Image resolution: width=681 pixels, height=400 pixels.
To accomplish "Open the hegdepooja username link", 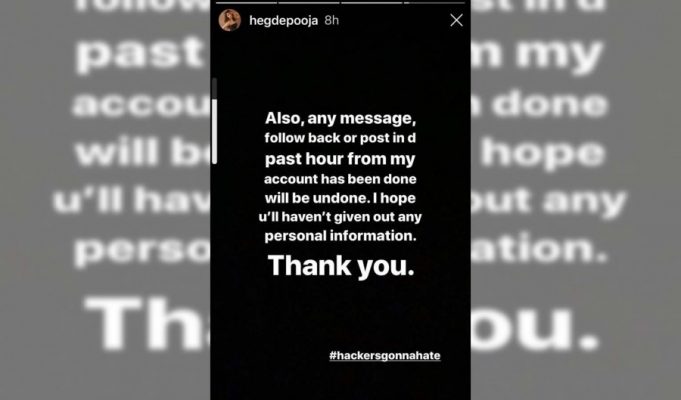I will 284,20.
